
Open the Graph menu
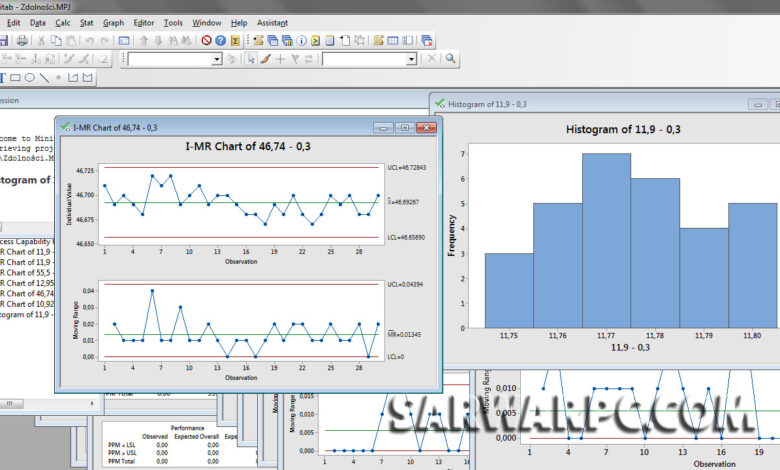[x=113, y=23]
